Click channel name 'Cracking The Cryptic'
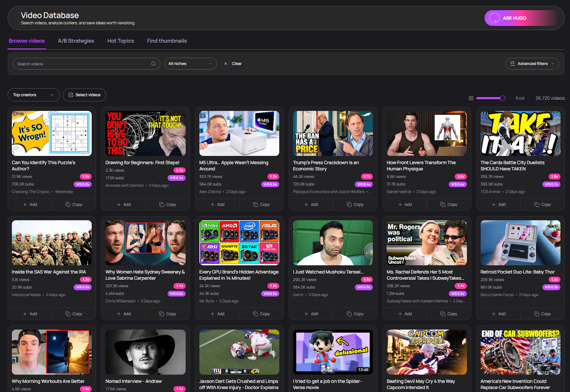This screenshot has width=570, height=392. 31,192
